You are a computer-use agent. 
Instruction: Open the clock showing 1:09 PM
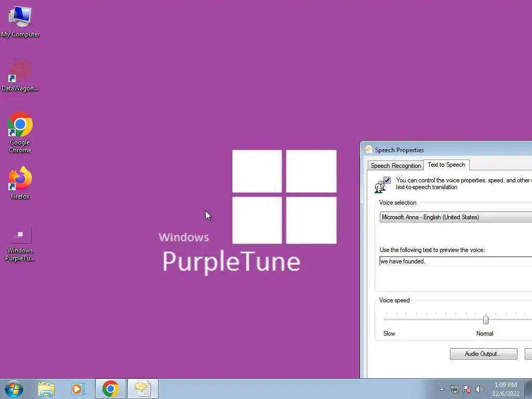506,389
